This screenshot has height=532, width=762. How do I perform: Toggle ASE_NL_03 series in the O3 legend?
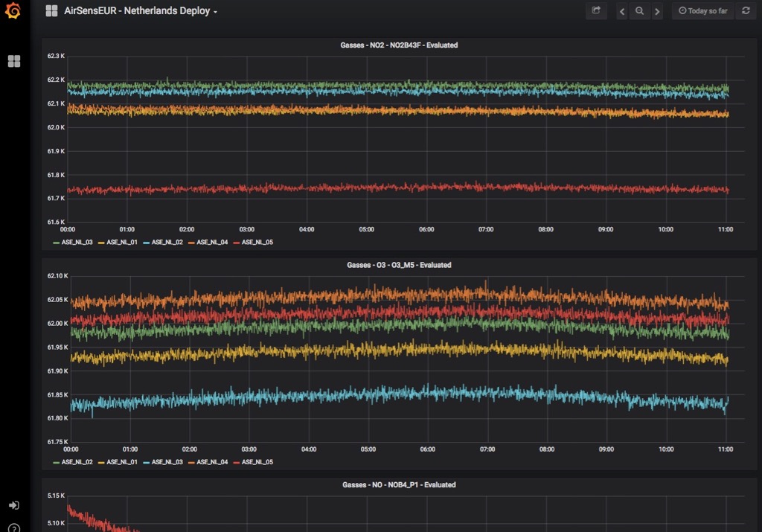(167, 462)
